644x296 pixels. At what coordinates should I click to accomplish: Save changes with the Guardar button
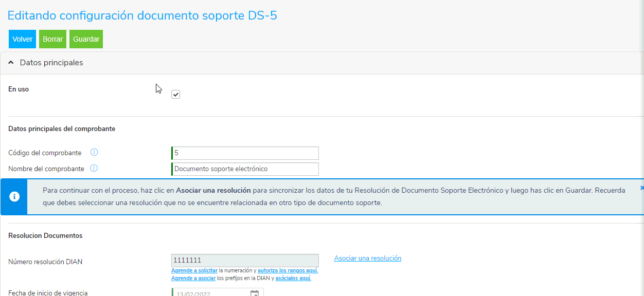point(86,39)
